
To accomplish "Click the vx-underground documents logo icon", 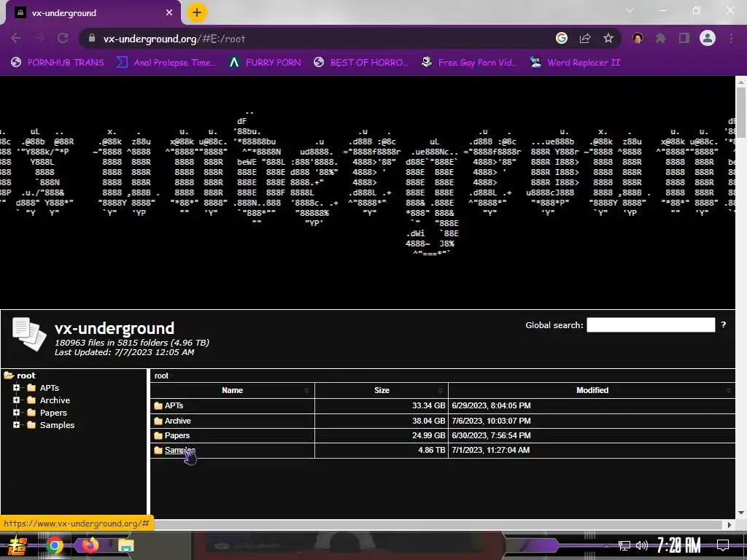I will pyautogui.click(x=29, y=334).
